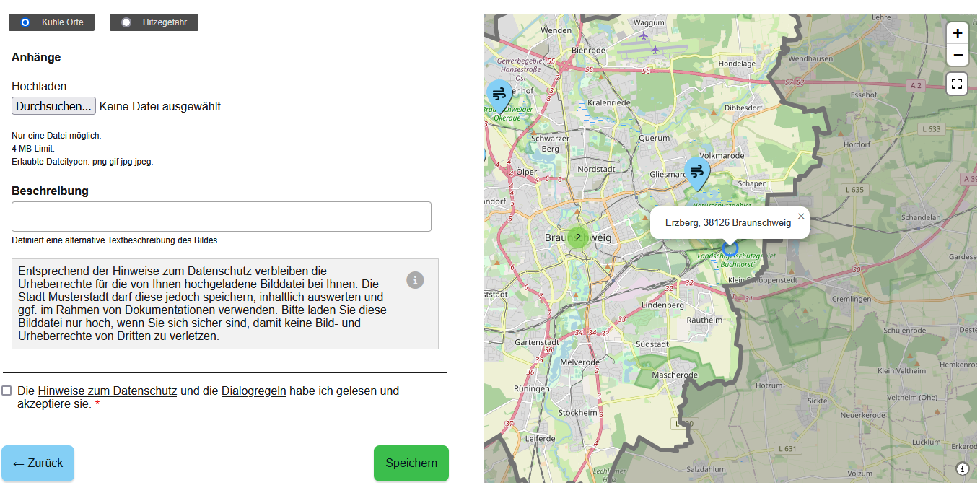
Task: Click into the Beschreibung text field
Action: coord(222,217)
